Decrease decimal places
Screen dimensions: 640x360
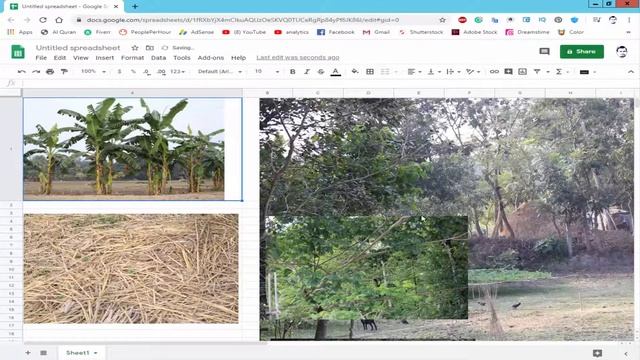point(147,71)
